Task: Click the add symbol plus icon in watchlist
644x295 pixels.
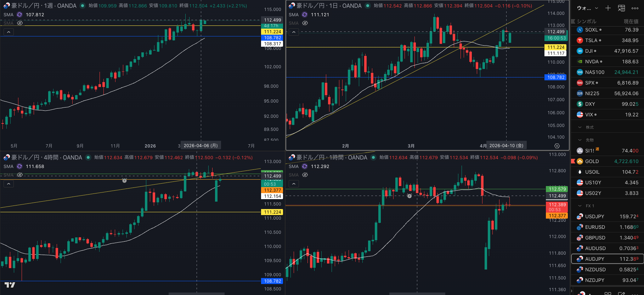Action: tap(608, 8)
